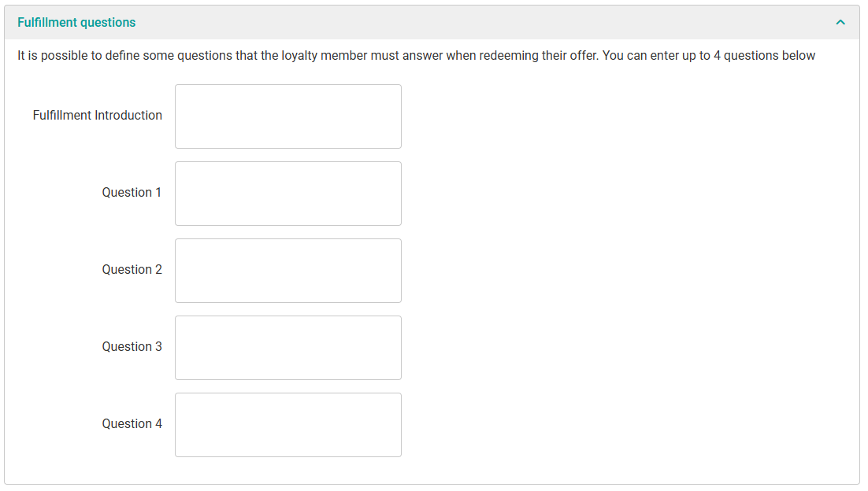
Task: Click the Question 1 label text
Action: click(132, 192)
